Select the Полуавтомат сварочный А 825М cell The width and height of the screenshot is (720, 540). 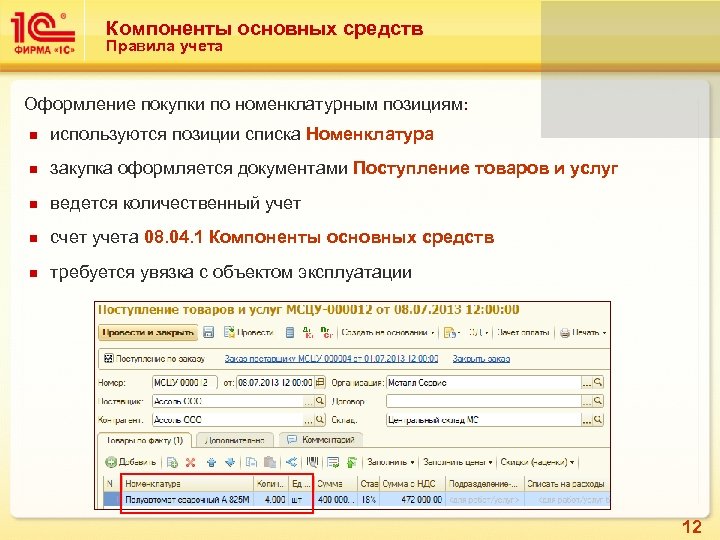[x=187, y=499]
